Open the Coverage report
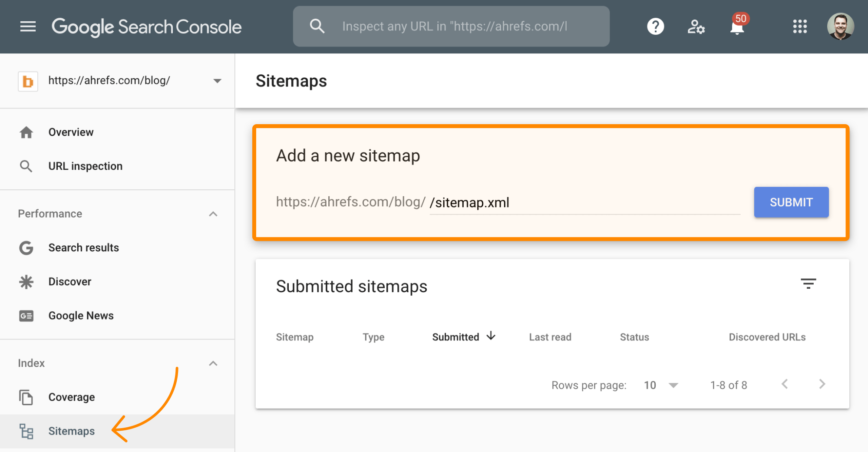This screenshot has height=452, width=868. (x=72, y=396)
